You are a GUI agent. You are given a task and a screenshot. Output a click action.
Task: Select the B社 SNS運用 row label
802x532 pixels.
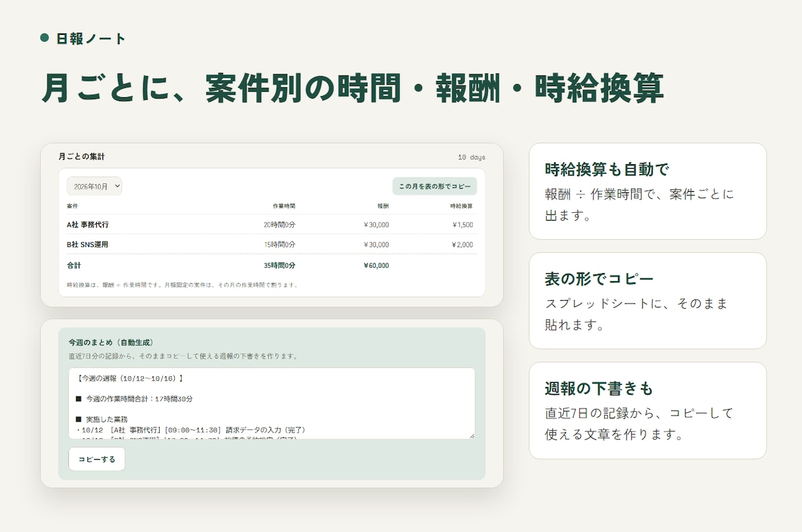pos(87,244)
